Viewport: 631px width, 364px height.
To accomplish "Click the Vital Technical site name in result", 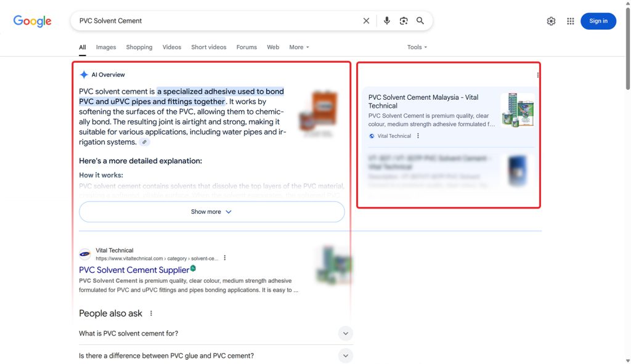I will 114,250.
